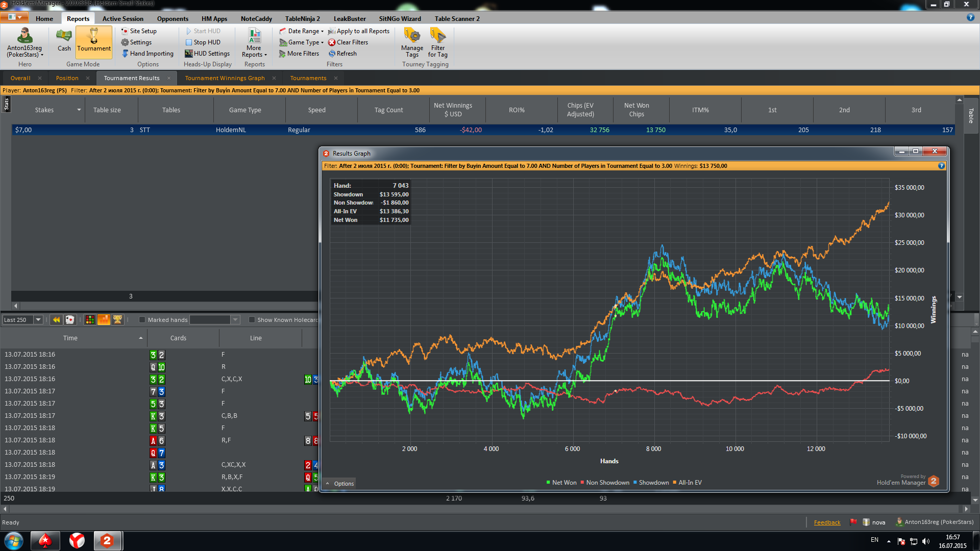
Task: Open the Tournament Winnings Graph tab
Action: [x=225, y=78]
